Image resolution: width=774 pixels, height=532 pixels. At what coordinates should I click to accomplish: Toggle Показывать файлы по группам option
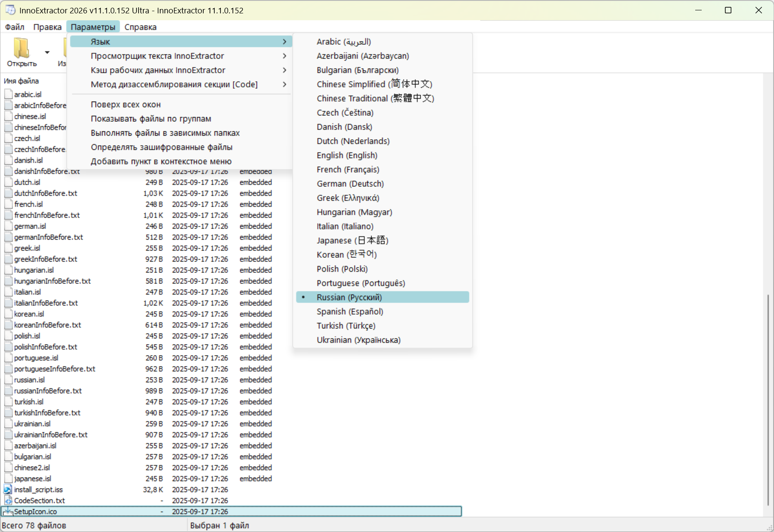(181, 119)
